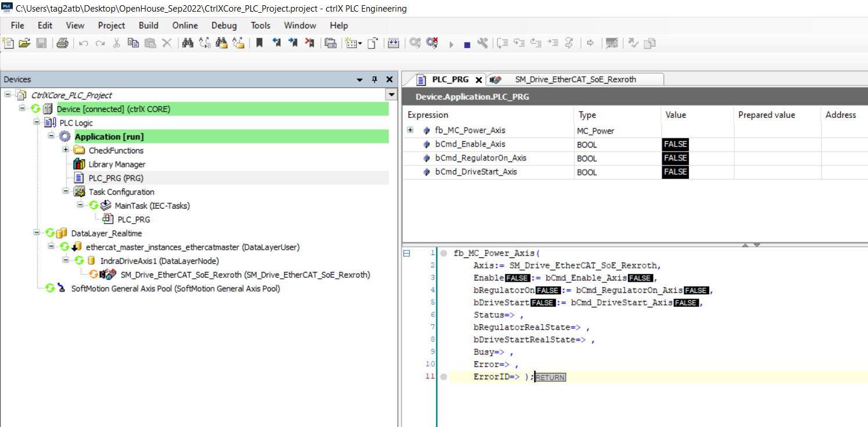The width and height of the screenshot is (868, 427).
Task: Click the Open Project folder icon
Action: (x=24, y=43)
